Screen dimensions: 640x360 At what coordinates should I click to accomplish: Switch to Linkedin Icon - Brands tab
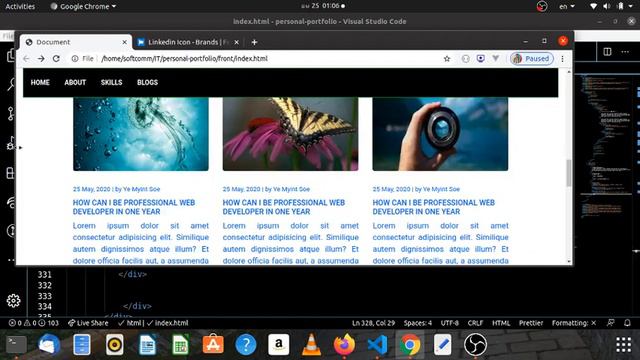pos(188,42)
